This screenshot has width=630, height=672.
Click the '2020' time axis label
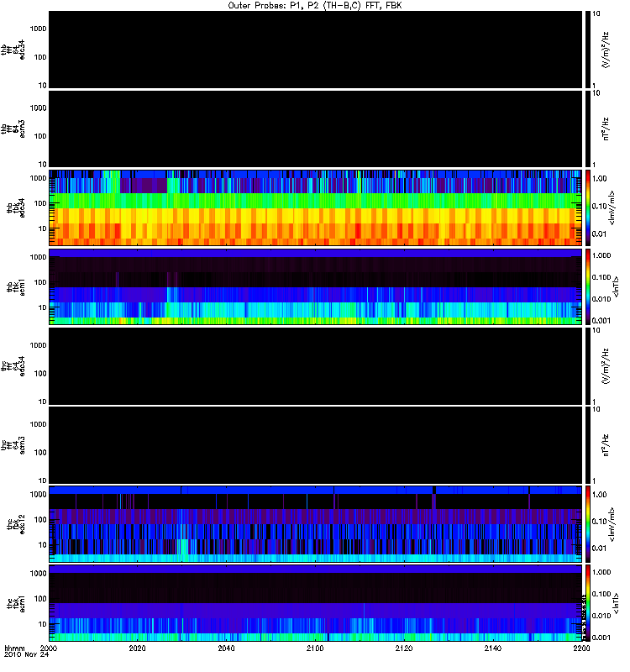(137, 648)
